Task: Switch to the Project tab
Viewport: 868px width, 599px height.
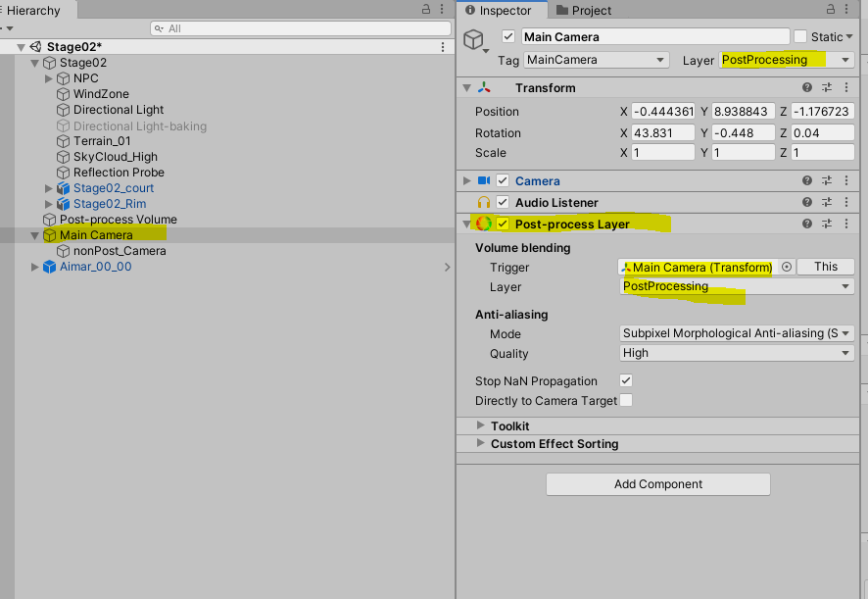Action: coord(584,10)
